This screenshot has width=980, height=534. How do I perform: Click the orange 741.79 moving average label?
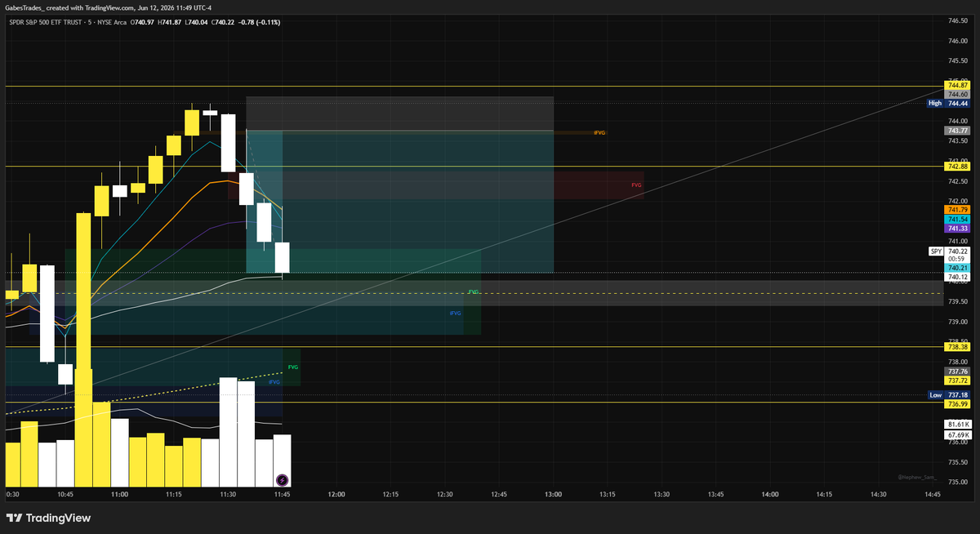[x=958, y=210]
